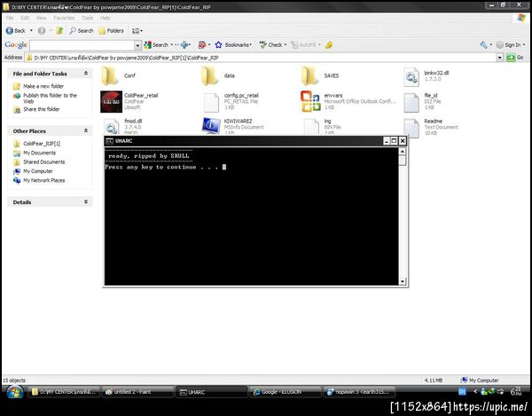
Task: Go up one folder level
Action: (59, 31)
